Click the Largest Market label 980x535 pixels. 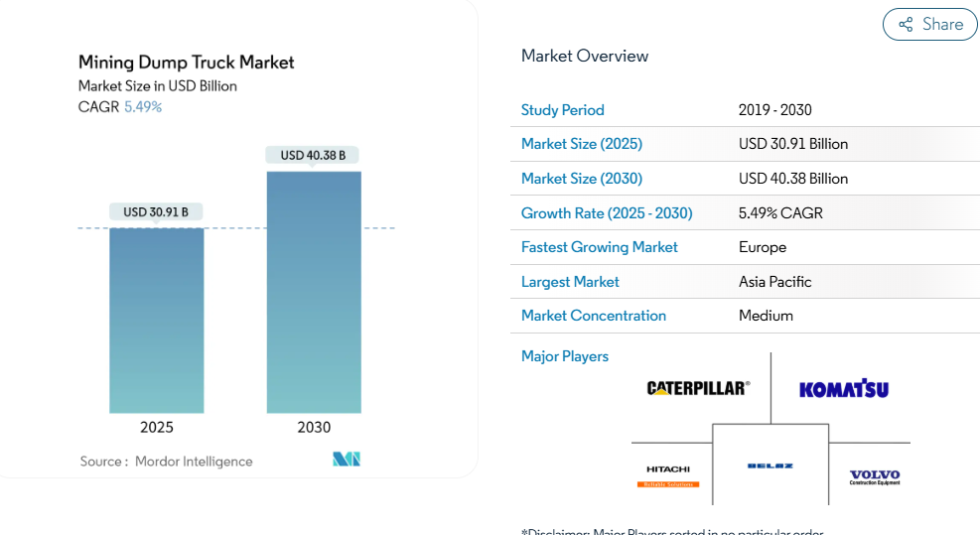pos(570,282)
